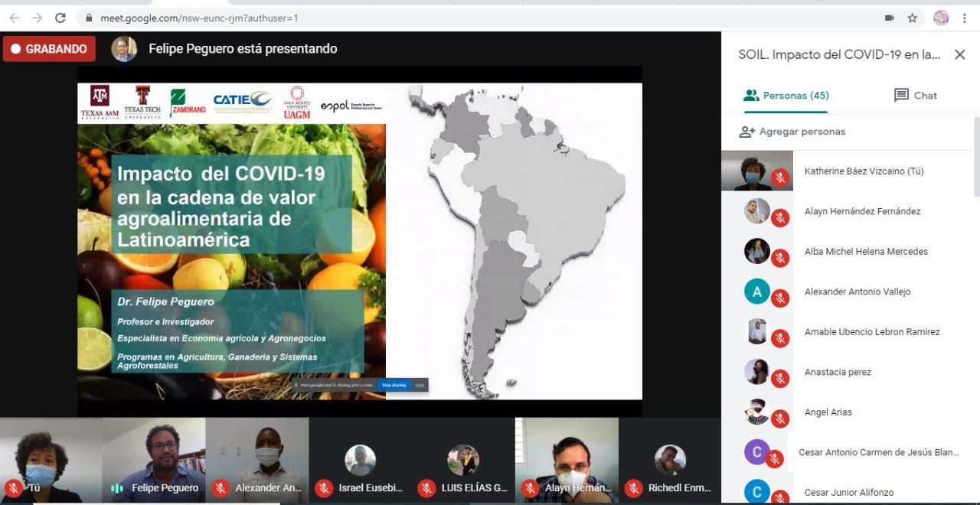Open the Chrome profile avatar
Screen dimensions: 980x505
tap(941, 18)
